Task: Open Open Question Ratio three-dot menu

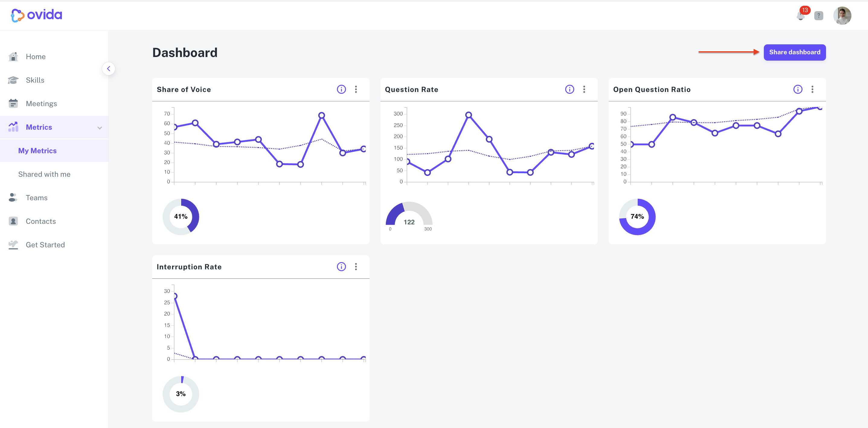Action: coord(812,89)
